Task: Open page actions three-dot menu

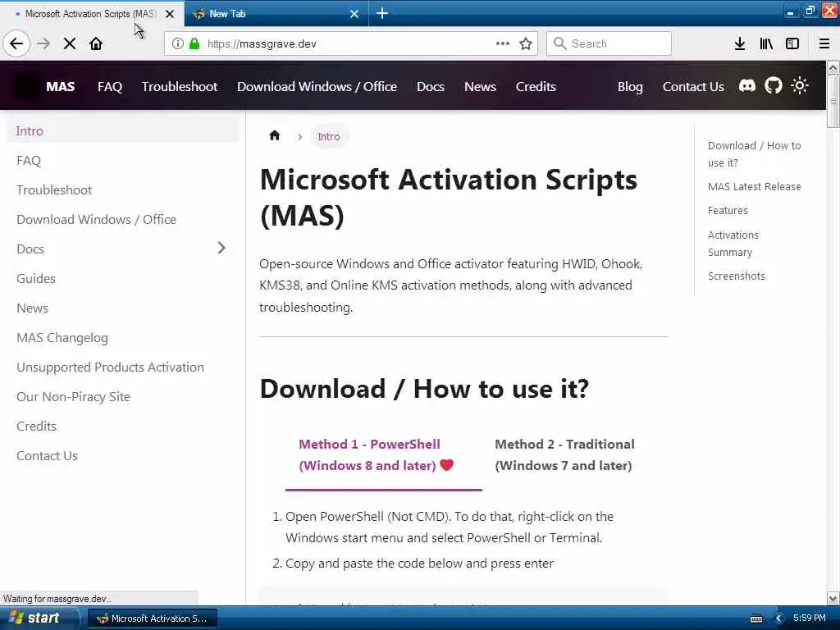Action: [503, 43]
